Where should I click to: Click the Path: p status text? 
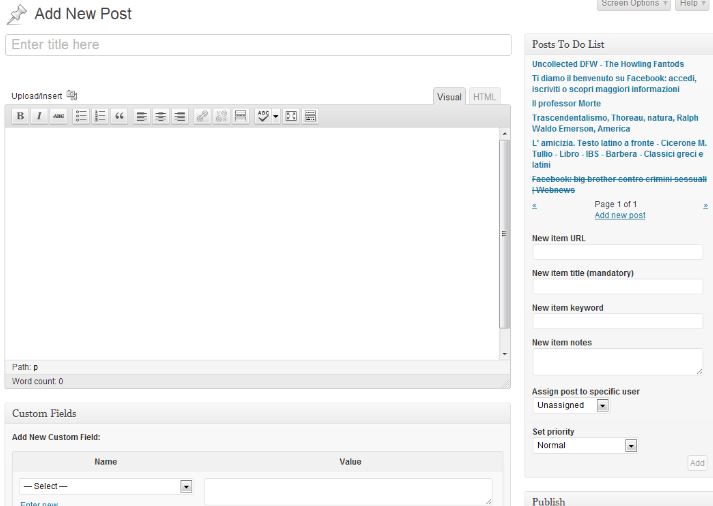click(x=25, y=367)
